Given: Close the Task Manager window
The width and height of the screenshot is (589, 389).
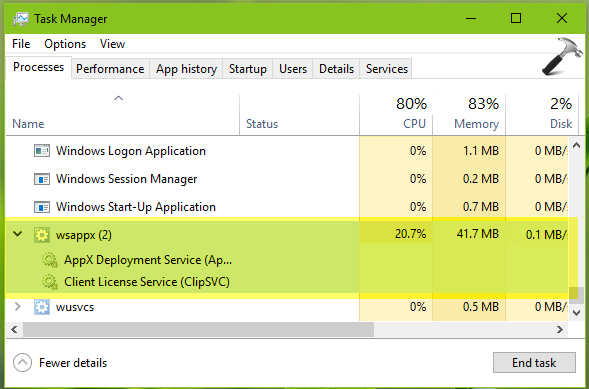Looking at the screenshot, I should [x=562, y=18].
